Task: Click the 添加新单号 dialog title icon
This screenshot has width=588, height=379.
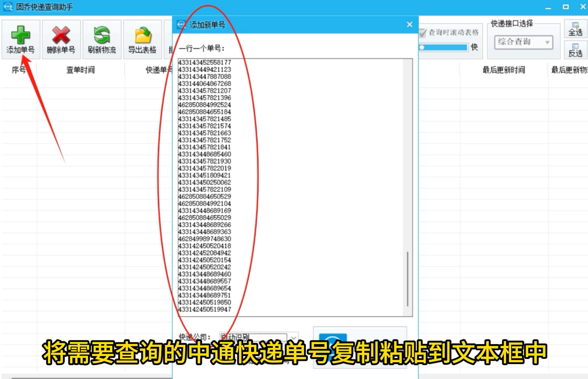Action: (181, 25)
